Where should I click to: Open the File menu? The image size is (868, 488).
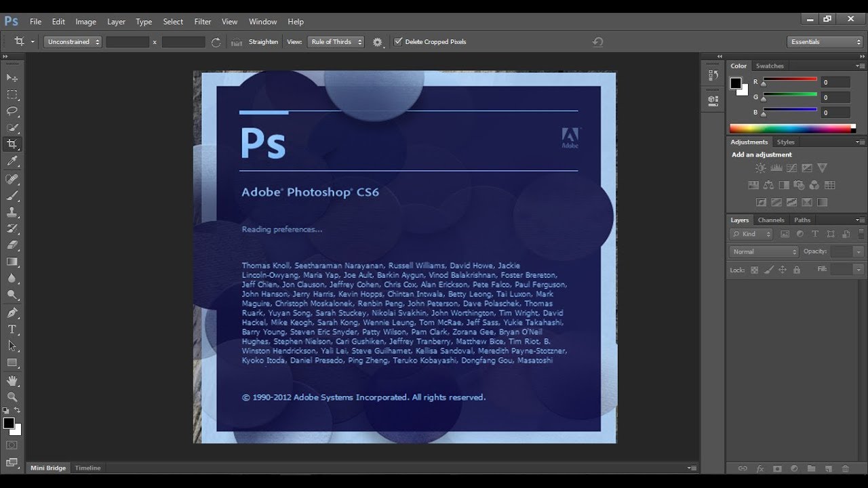[35, 22]
